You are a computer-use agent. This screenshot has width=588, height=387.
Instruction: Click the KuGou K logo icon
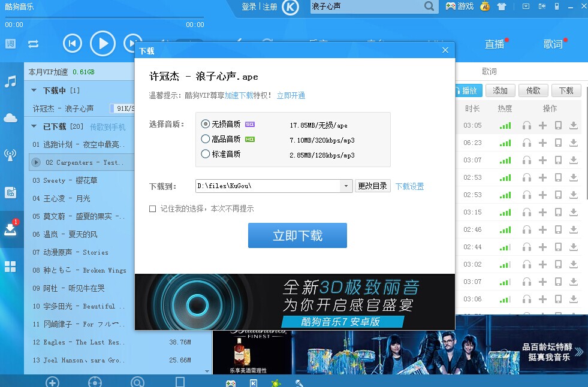290,7
